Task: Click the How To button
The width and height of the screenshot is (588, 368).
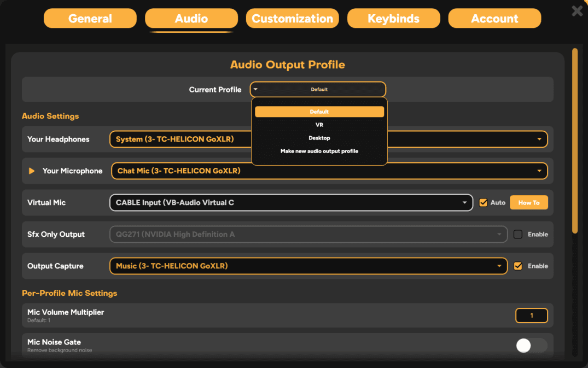Action: (x=528, y=202)
